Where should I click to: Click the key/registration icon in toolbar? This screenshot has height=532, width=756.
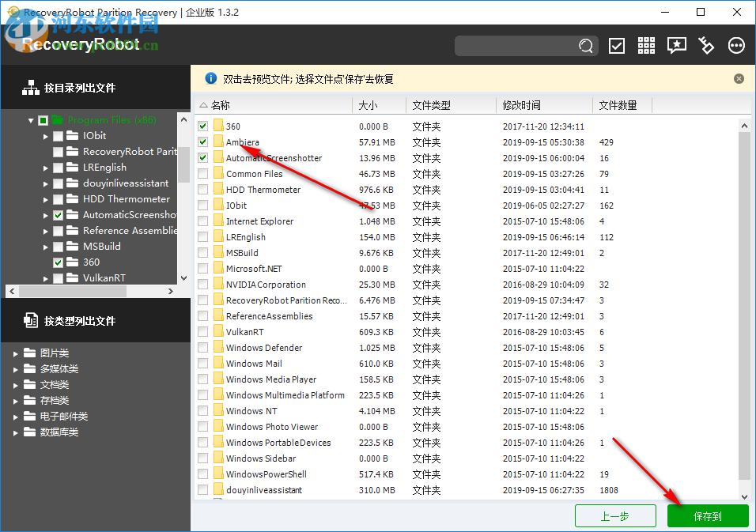pyautogui.click(x=706, y=46)
